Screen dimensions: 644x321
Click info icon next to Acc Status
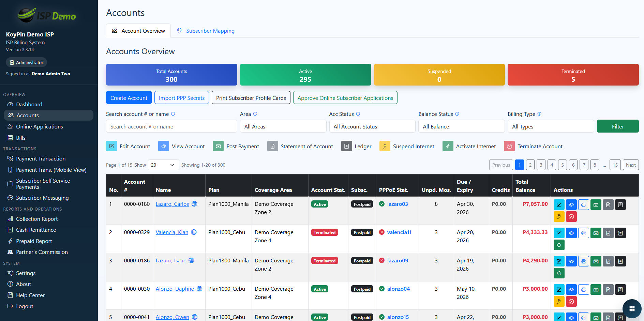(358, 114)
